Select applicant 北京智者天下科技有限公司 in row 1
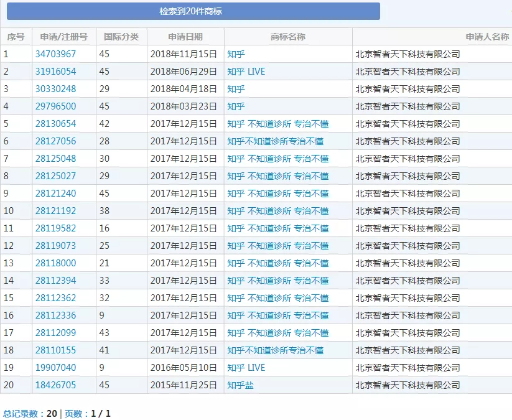The image size is (512, 420). tap(407, 54)
